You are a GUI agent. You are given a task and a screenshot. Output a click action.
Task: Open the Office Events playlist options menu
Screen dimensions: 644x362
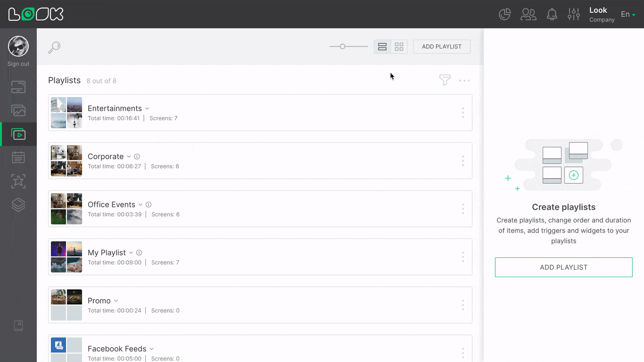(462, 208)
